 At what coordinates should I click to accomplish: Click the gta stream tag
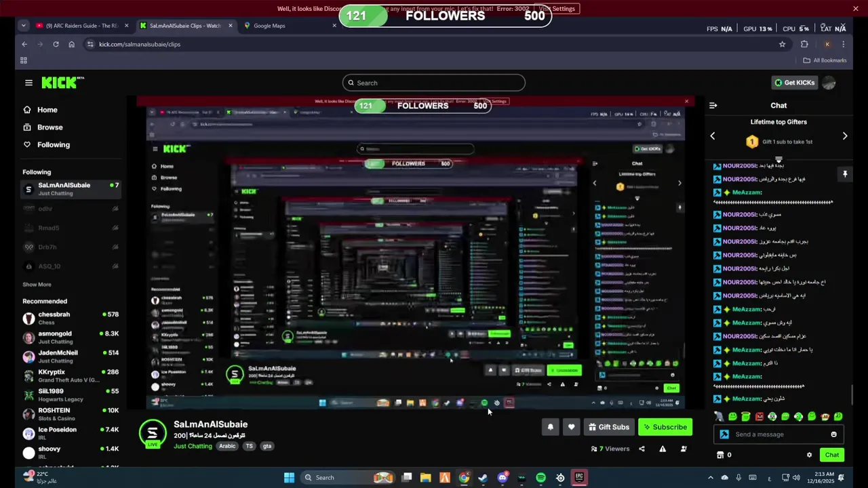click(267, 446)
